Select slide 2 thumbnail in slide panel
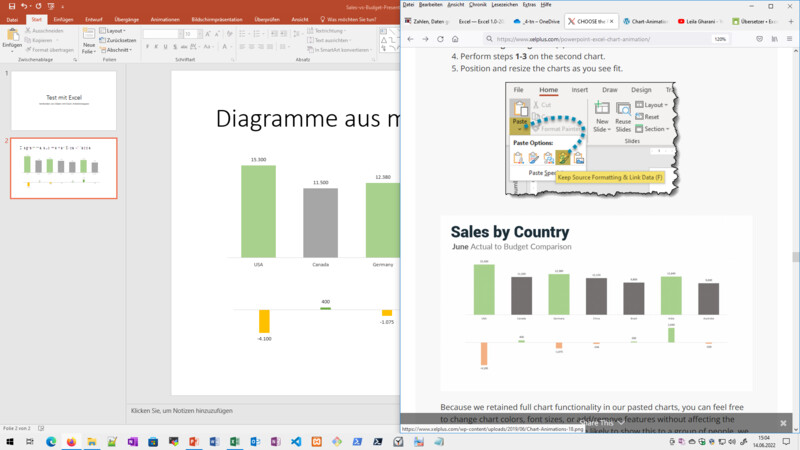 pos(64,168)
